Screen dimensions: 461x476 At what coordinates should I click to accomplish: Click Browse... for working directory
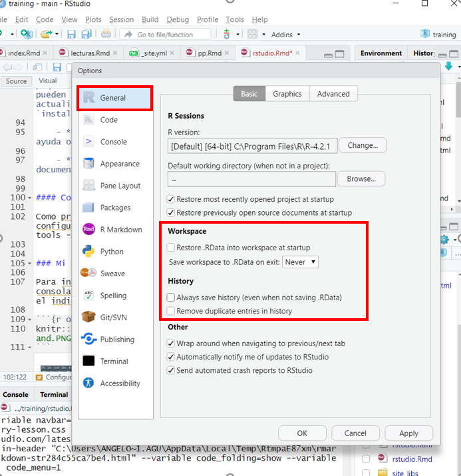(x=361, y=179)
